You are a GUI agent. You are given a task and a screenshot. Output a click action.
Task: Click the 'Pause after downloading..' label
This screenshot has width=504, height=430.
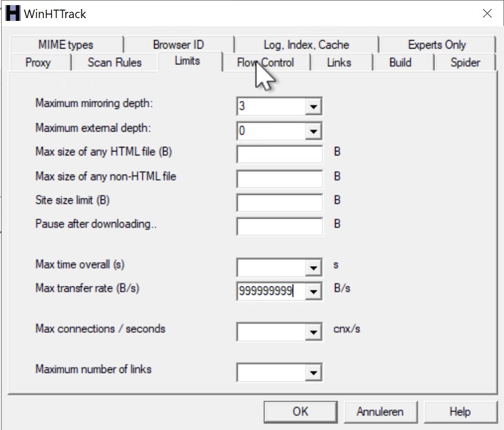[x=96, y=224]
